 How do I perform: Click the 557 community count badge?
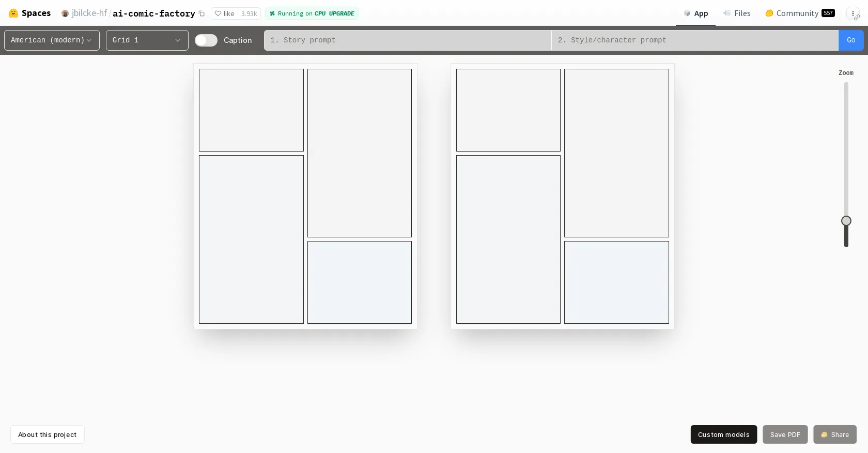point(828,13)
